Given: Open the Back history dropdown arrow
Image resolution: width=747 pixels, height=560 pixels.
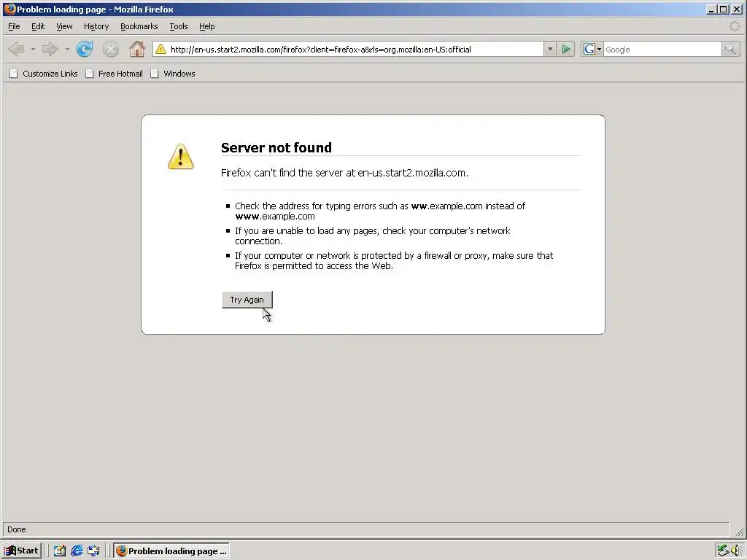Looking at the screenshot, I should (x=33, y=49).
